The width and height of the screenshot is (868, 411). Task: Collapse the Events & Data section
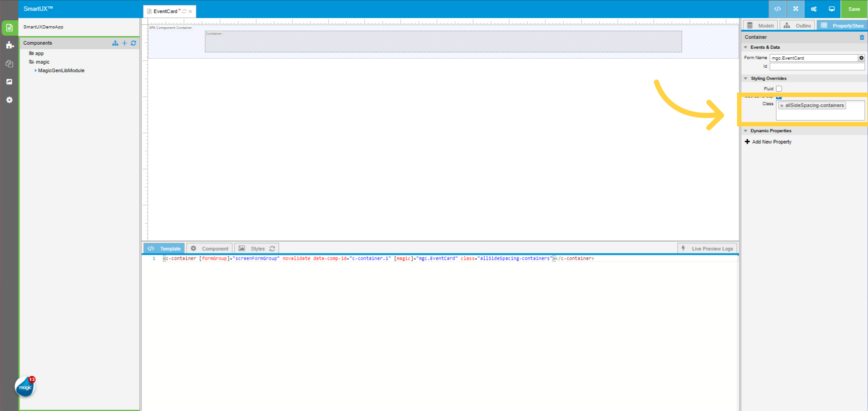point(745,47)
